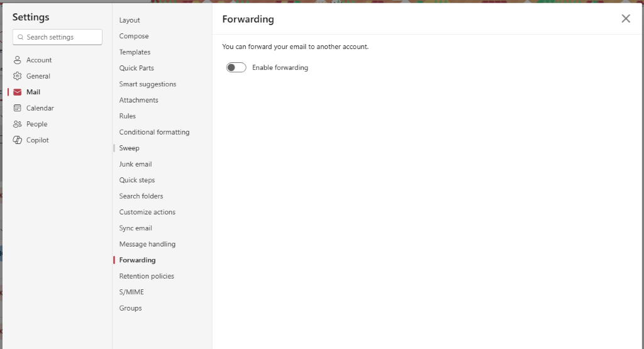
Task: Click the Account person icon
Action: coord(17,60)
